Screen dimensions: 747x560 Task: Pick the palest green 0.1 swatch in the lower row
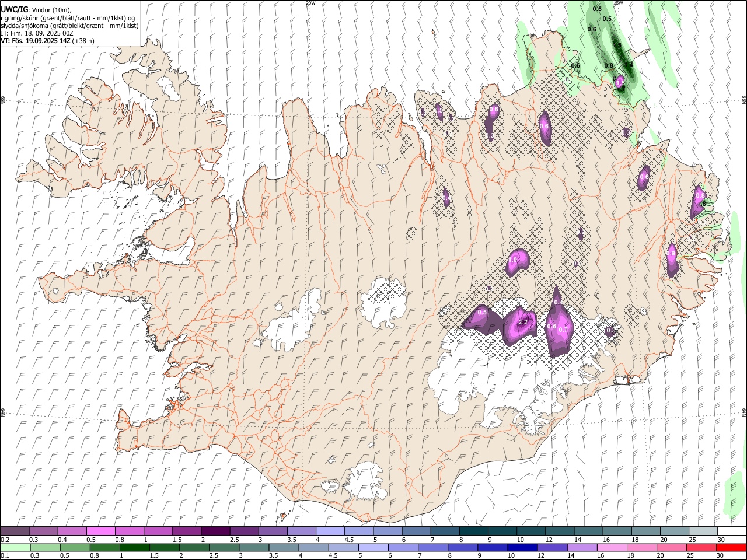click(x=16, y=548)
